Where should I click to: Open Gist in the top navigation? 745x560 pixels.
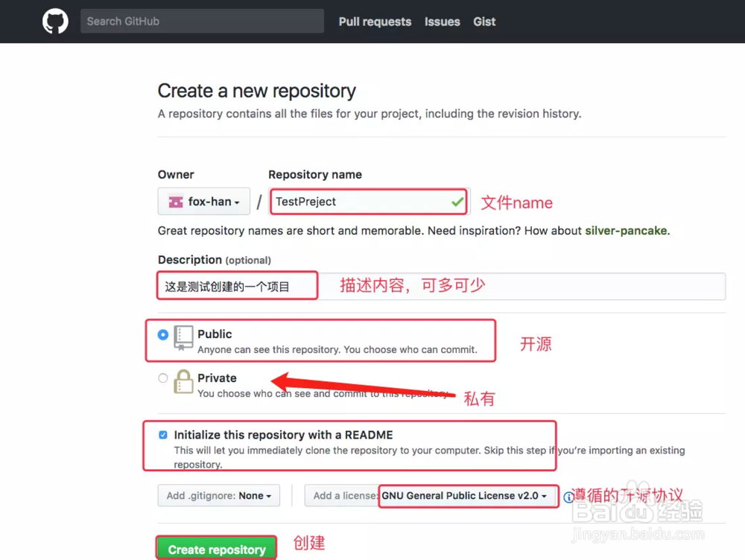[x=484, y=22]
